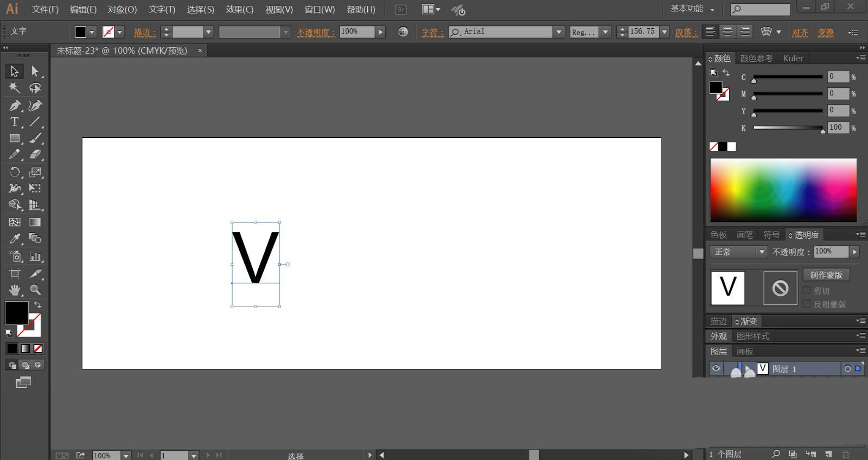Toggle visibility eye of 图层 1
The height and width of the screenshot is (460, 868).
pos(716,368)
